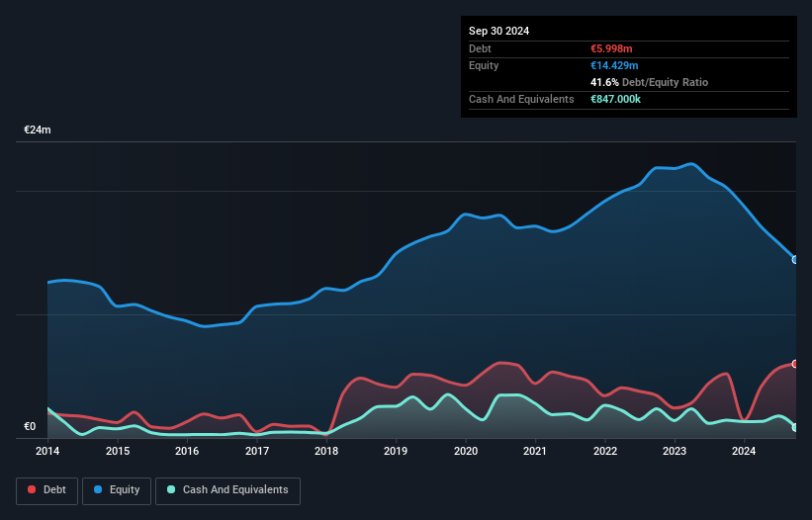Click the Debt label in the tooltip
The image size is (812, 520).
(480, 48)
